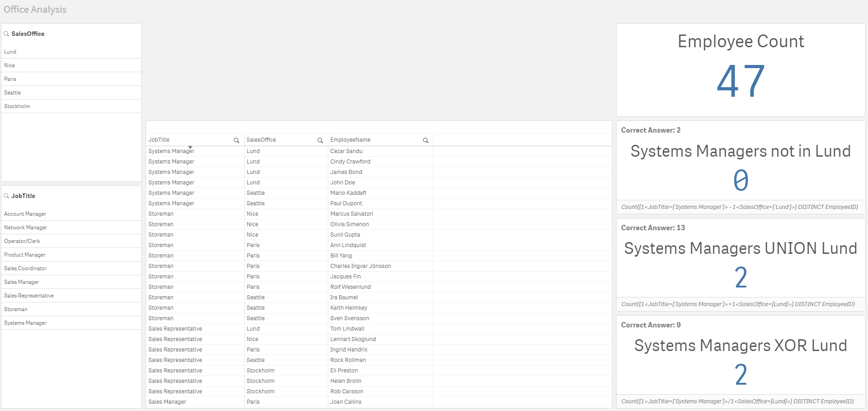868x411 pixels.
Task: Sort the table by the EmployeeName header
Action: pos(350,140)
